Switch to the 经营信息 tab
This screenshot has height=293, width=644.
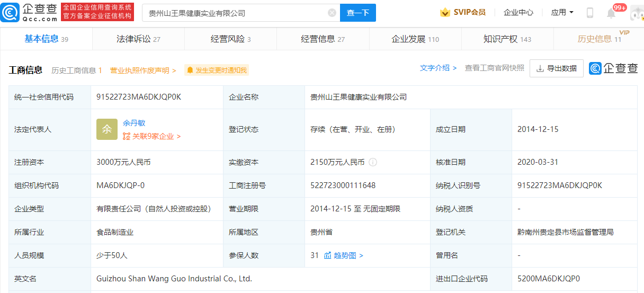pos(323,39)
